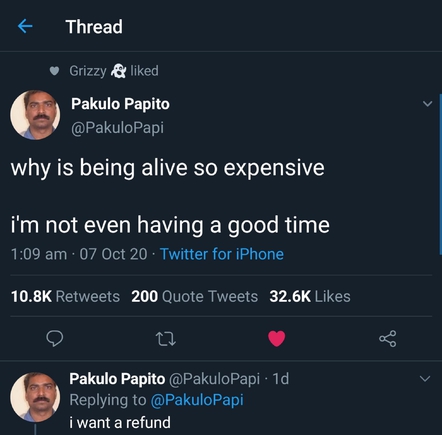Expand the chevron menu on refund reply
This screenshot has width=442, height=435.
(x=425, y=379)
